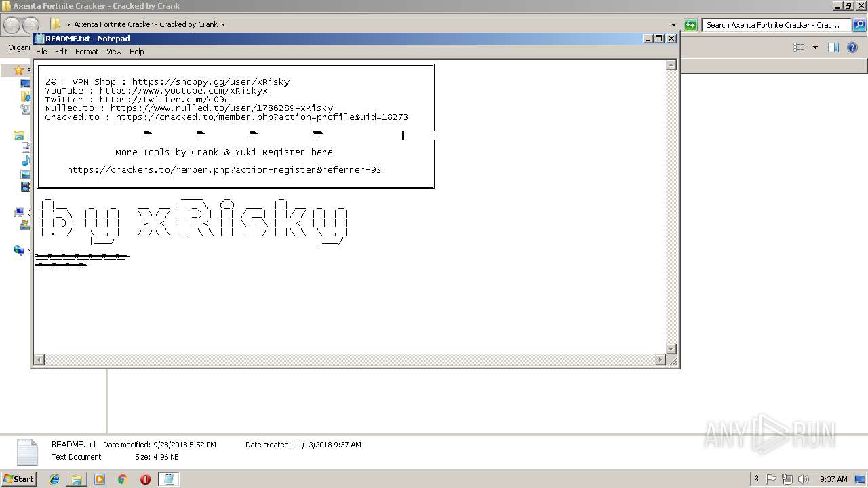The image size is (868, 488).
Task: Open address bar previous locations dropdown
Action: (x=673, y=25)
